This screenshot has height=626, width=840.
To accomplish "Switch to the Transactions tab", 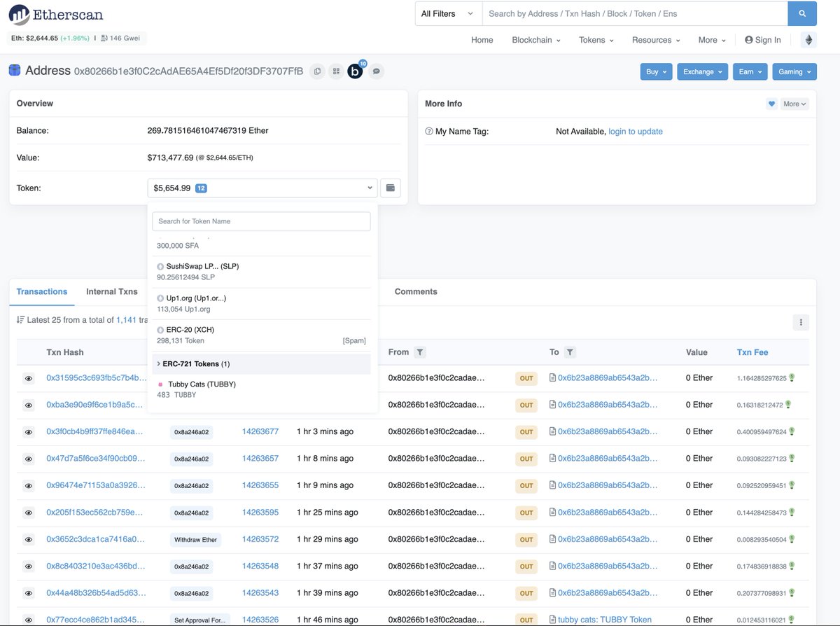I will [x=42, y=291].
